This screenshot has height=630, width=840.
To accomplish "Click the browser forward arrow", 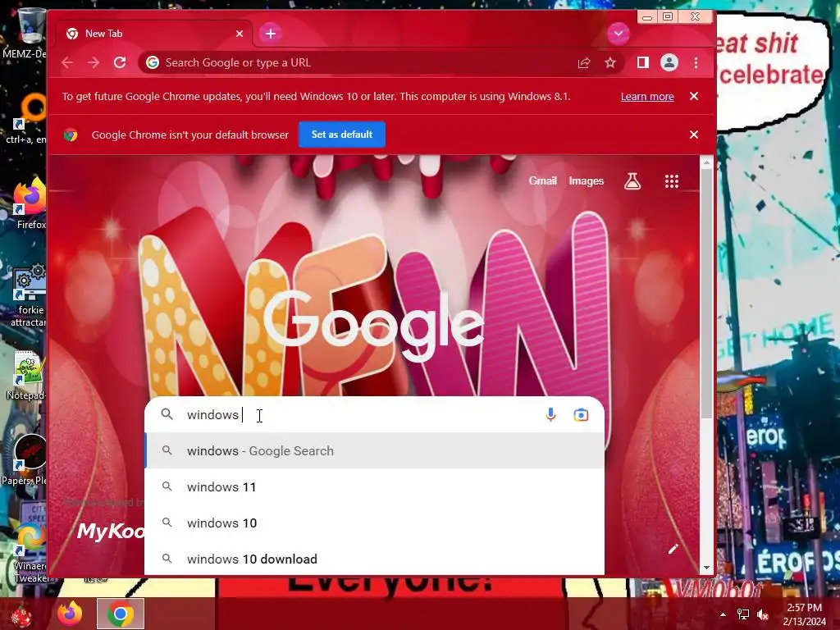I will (94, 62).
